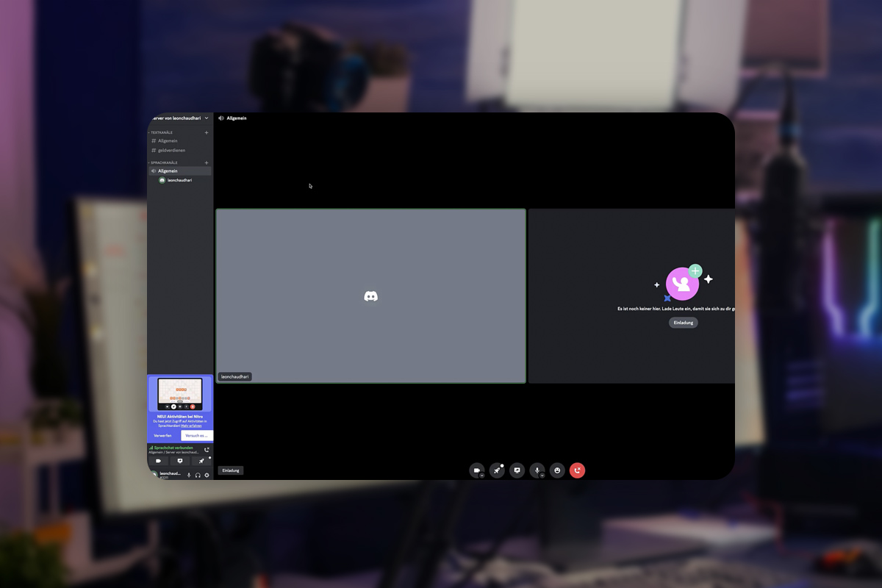Click Einladung button at bottom left of call
Viewport: 882px width, 588px height.
point(231,470)
